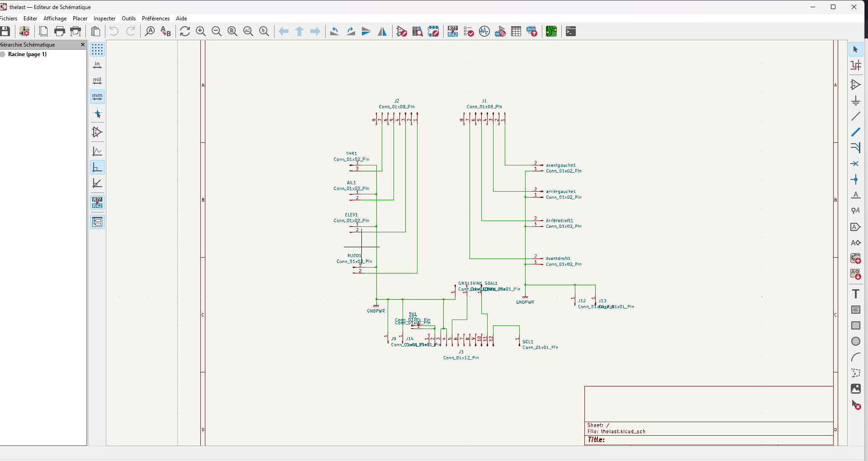Zoom in using the magnifier plus icon

click(x=201, y=31)
